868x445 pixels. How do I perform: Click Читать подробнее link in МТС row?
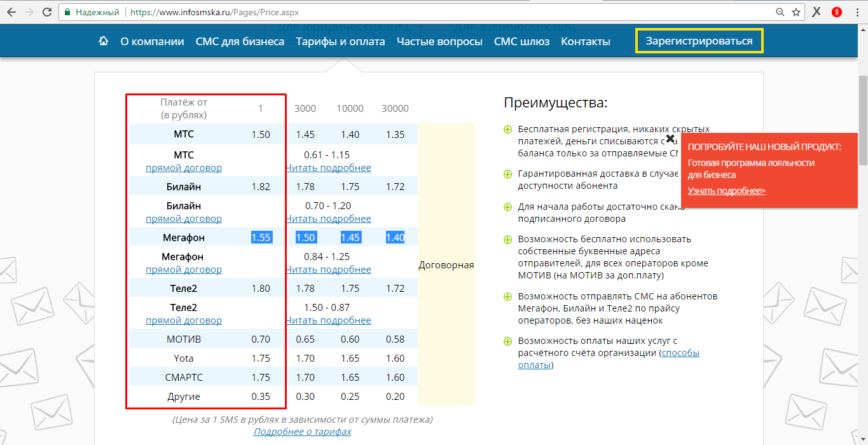tap(328, 168)
